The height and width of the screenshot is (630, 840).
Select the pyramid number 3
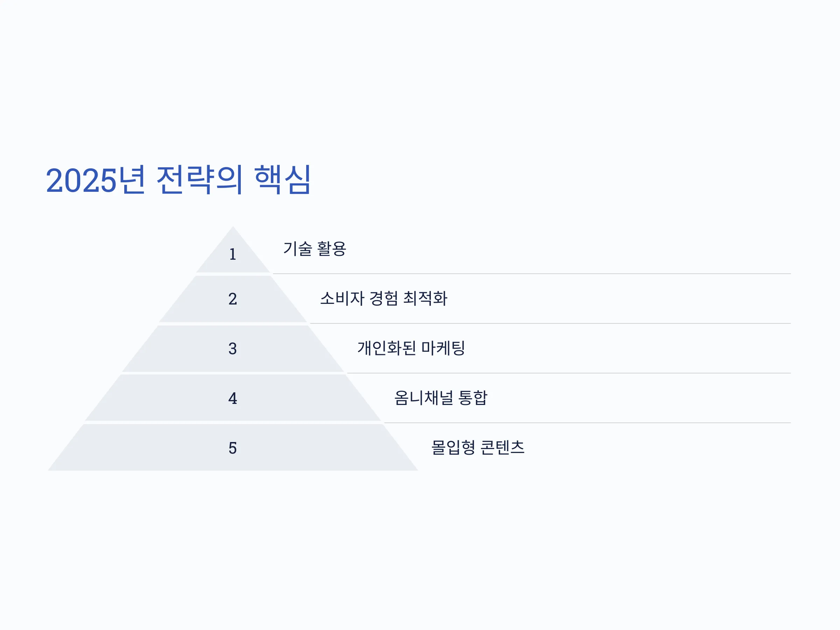233,349
